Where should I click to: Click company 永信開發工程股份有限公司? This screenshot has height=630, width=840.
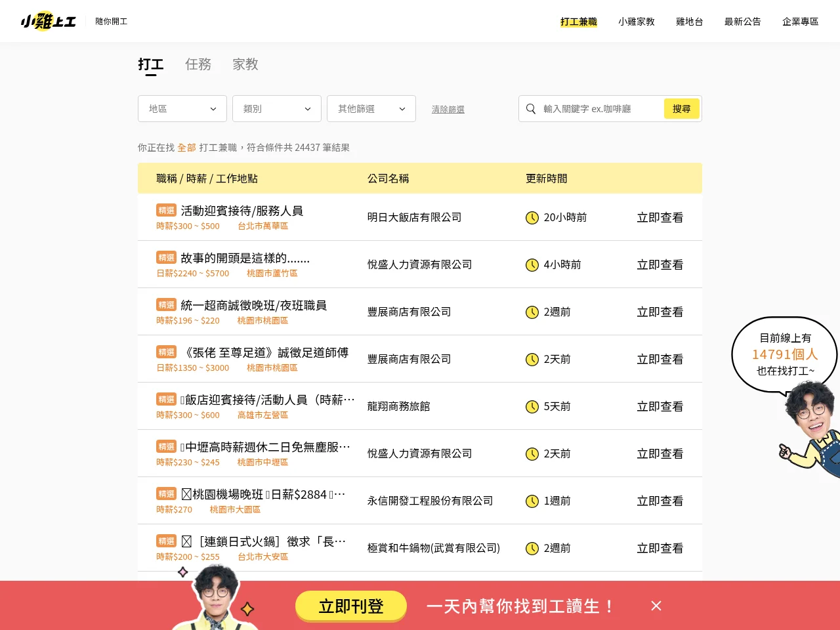430,501
